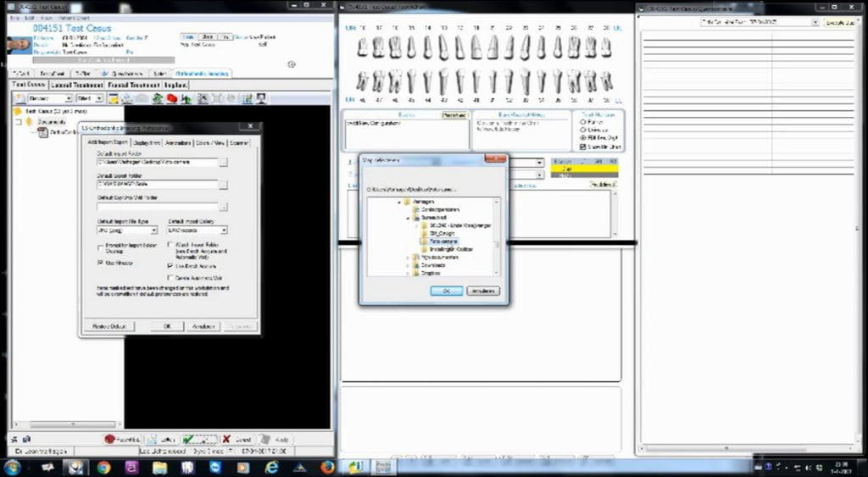Click the upper-left first molar tooth image
The height and width of the screenshot is (477, 868).
pyautogui.click(x=395, y=47)
